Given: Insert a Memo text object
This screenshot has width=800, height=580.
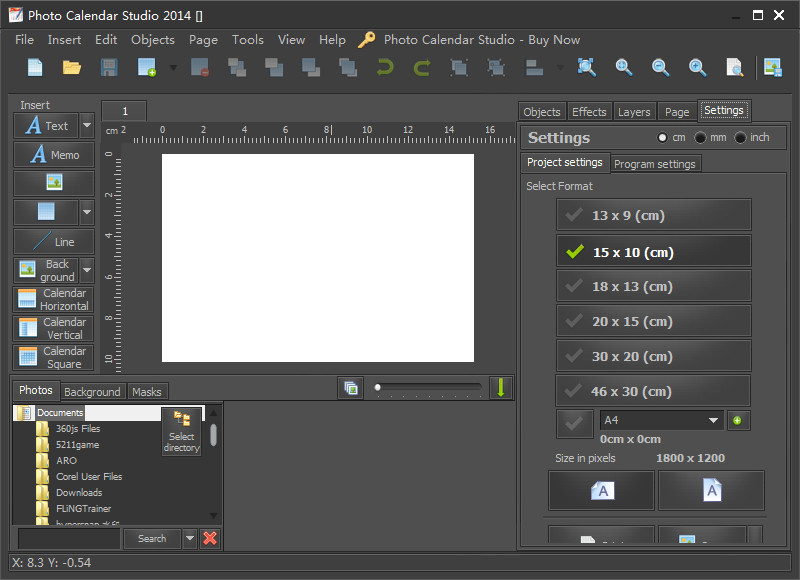Looking at the screenshot, I should pos(54,155).
